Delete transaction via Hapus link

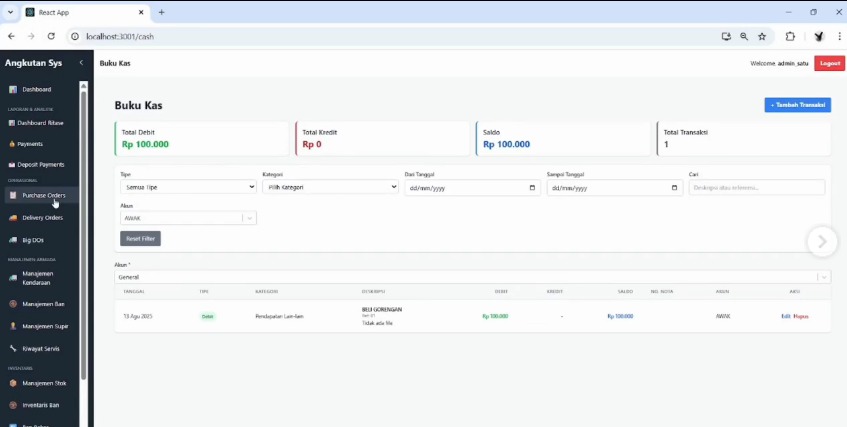click(801, 316)
